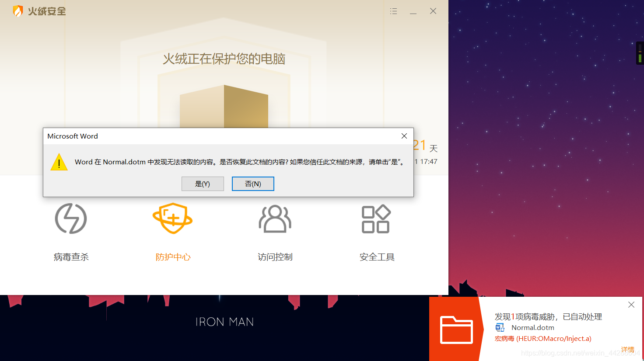Click the Microsoft Word dialog title

(x=73, y=136)
